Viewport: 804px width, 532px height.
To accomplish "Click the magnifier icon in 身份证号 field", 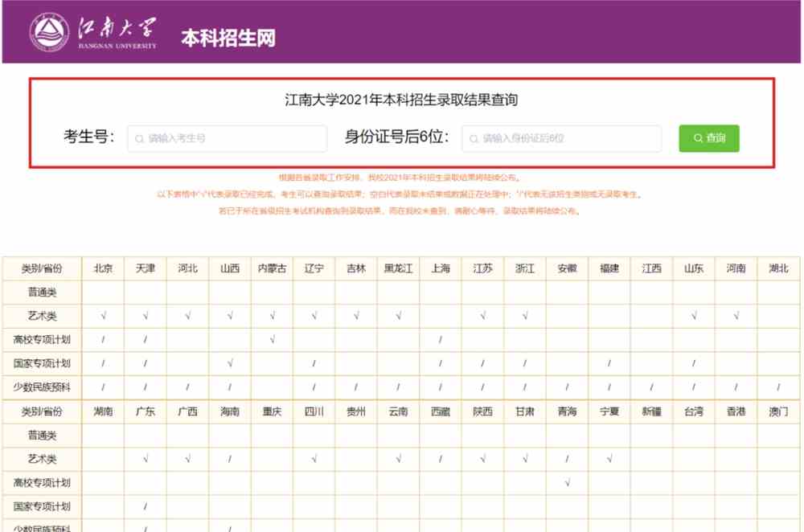I will pyautogui.click(x=474, y=139).
